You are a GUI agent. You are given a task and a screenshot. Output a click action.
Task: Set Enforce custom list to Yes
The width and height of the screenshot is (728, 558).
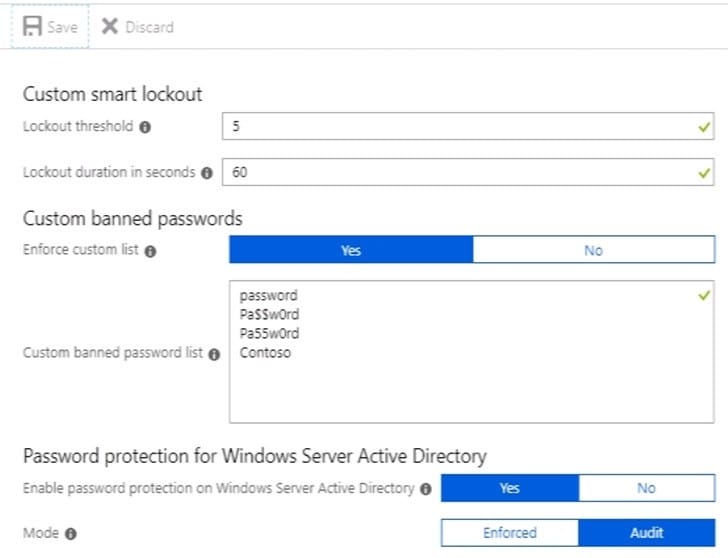coord(350,250)
